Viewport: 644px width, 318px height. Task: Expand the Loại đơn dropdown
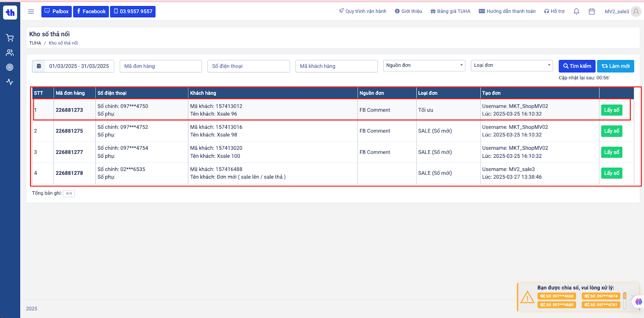[512, 66]
